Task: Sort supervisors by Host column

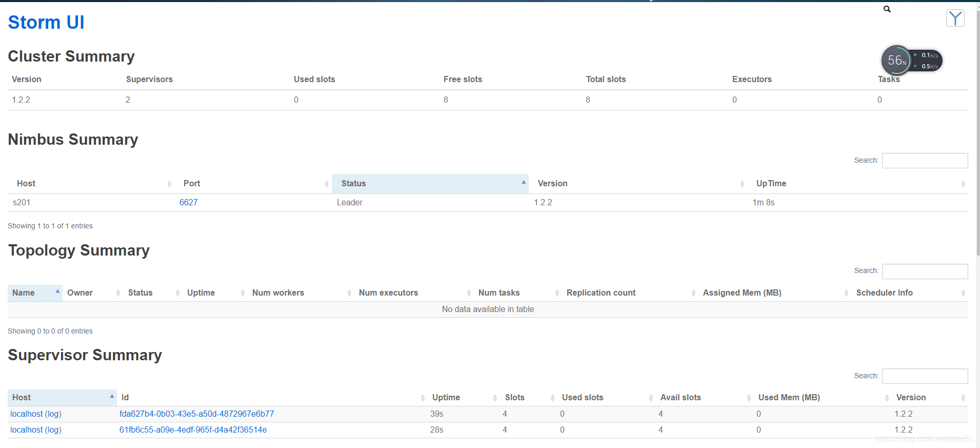Action: [x=62, y=397]
